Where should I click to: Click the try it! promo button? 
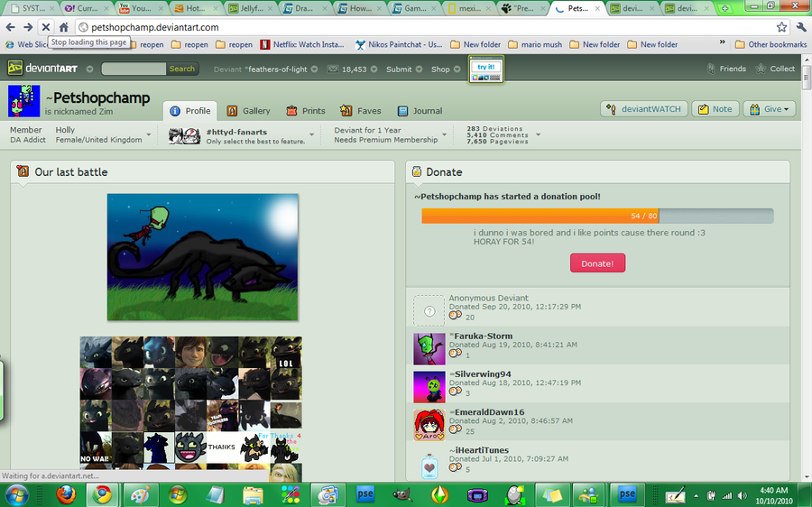[x=485, y=69]
